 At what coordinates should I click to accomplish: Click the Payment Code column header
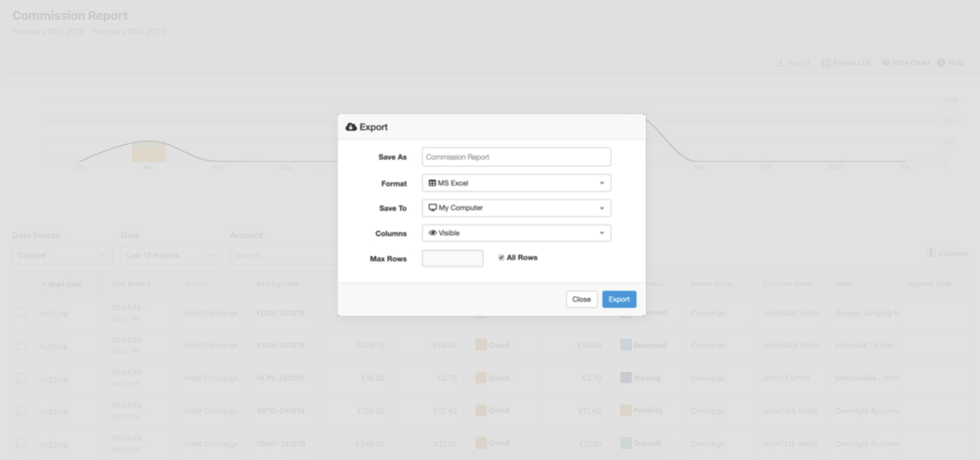(x=929, y=284)
